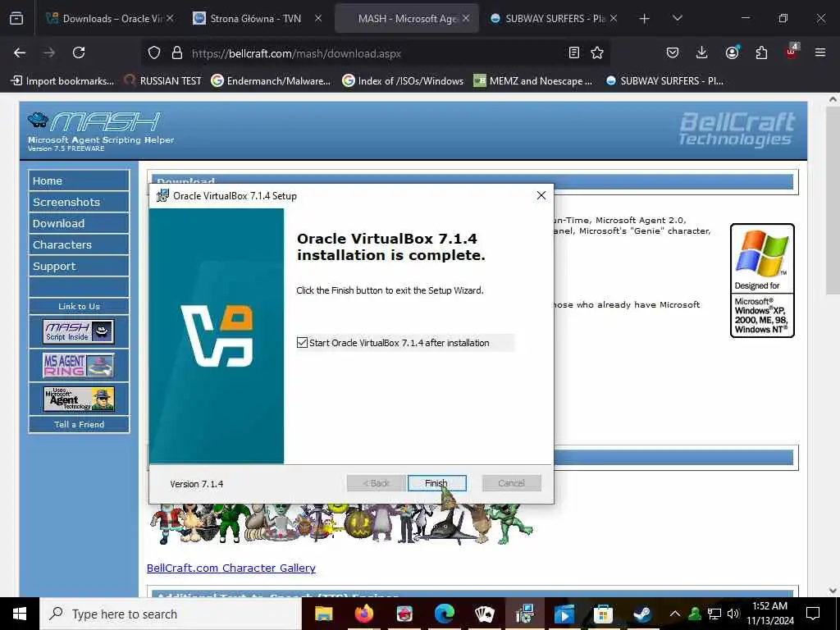Open Home in the MASH sidebar

(79, 180)
